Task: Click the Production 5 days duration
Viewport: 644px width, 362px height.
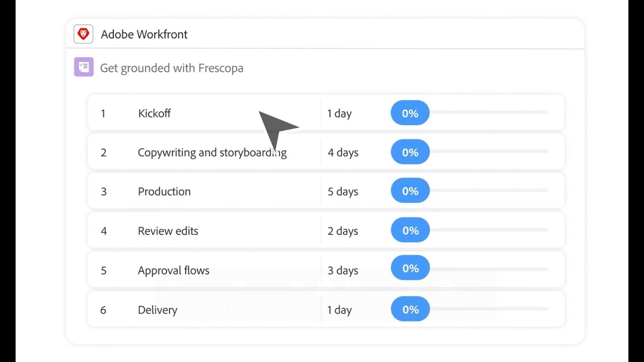Action: pyautogui.click(x=343, y=192)
